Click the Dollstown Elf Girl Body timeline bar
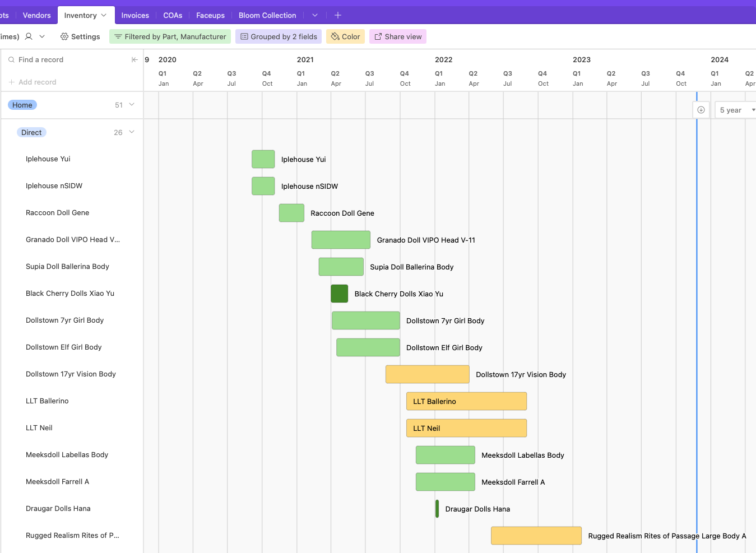This screenshot has height=553, width=756. [x=368, y=347]
